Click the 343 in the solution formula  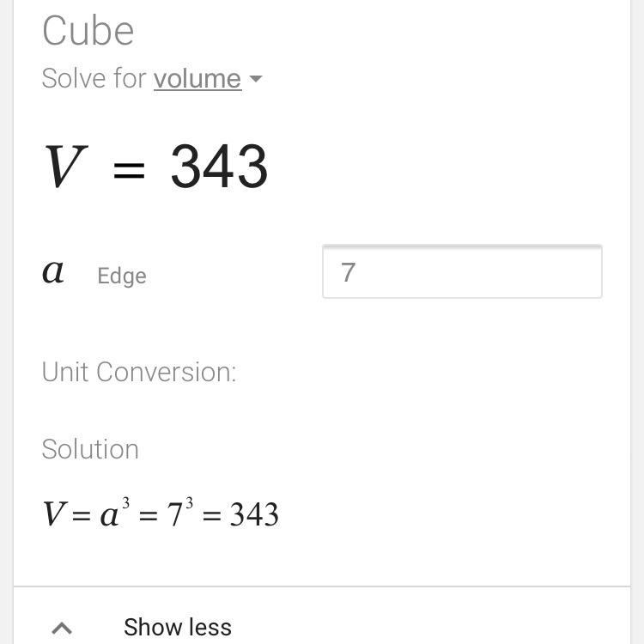[254, 515]
